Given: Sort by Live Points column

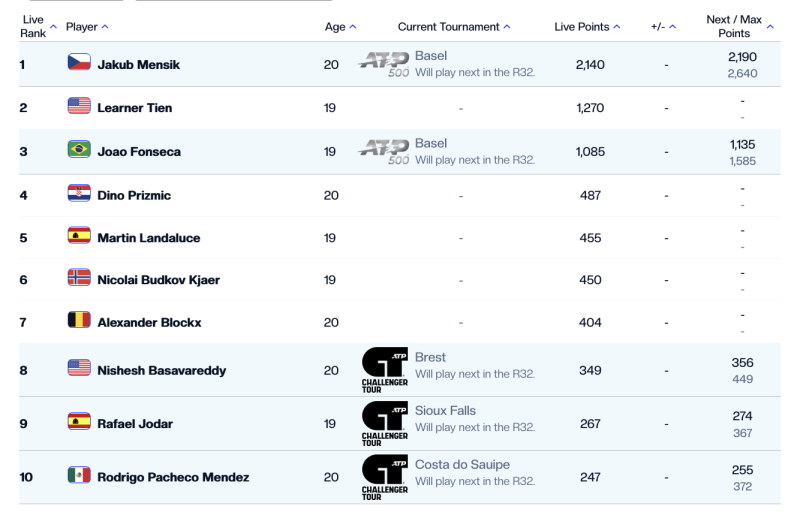Looking at the screenshot, I should coord(587,26).
